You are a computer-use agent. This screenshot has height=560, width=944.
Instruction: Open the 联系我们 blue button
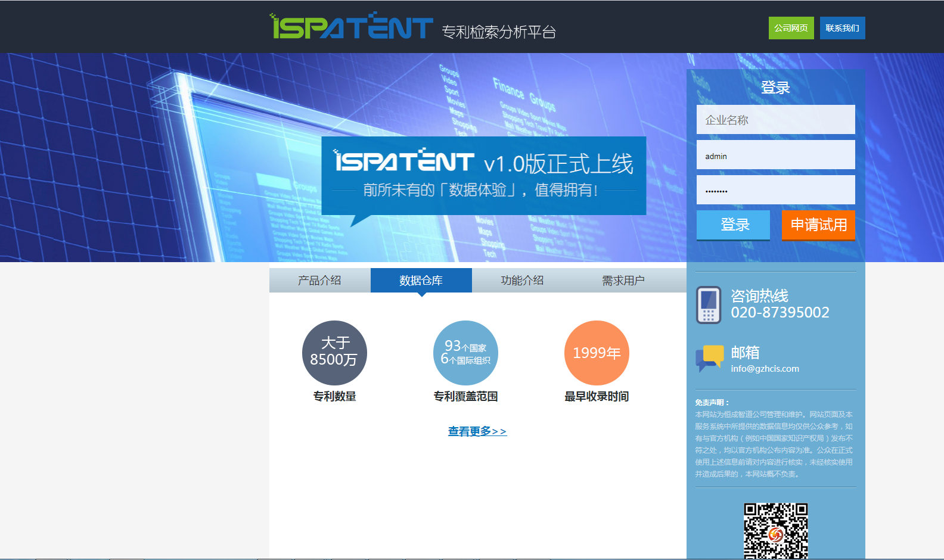842,28
